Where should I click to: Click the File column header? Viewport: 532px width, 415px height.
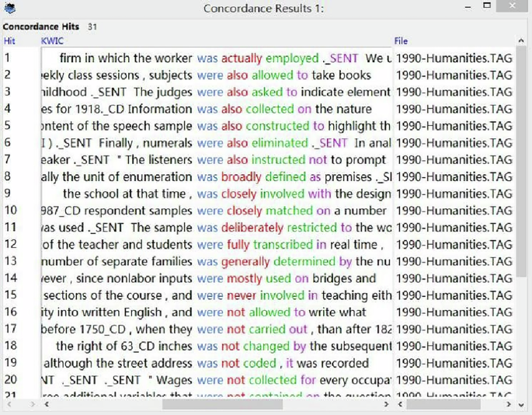(401, 41)
